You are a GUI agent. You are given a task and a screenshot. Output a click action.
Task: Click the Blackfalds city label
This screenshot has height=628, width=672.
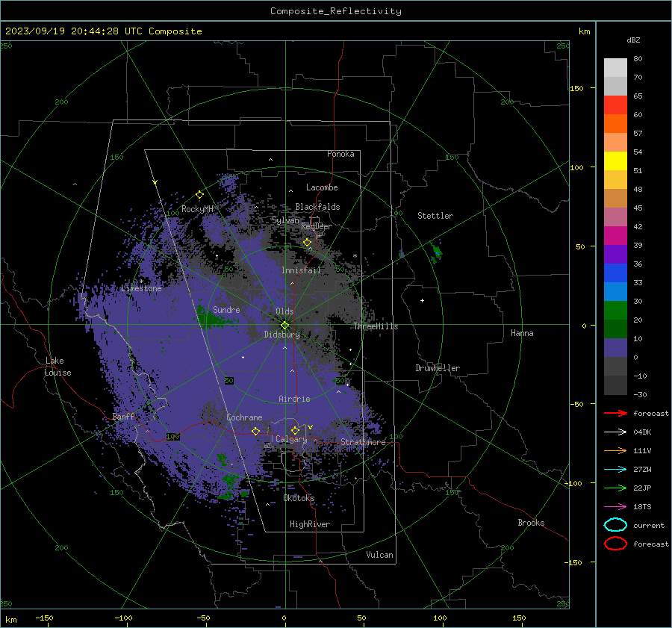(x=317, y=207)
